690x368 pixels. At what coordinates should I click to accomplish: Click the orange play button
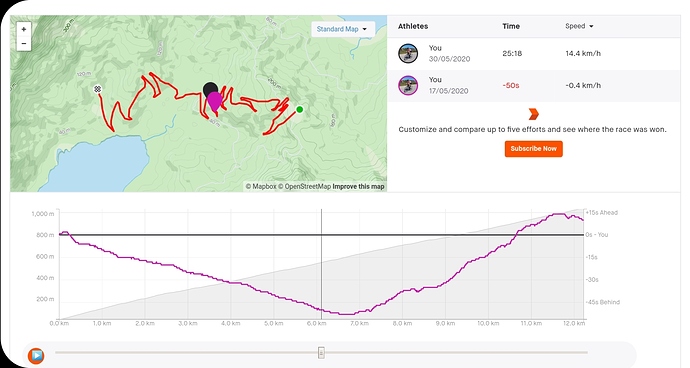(x=36, y=355)
